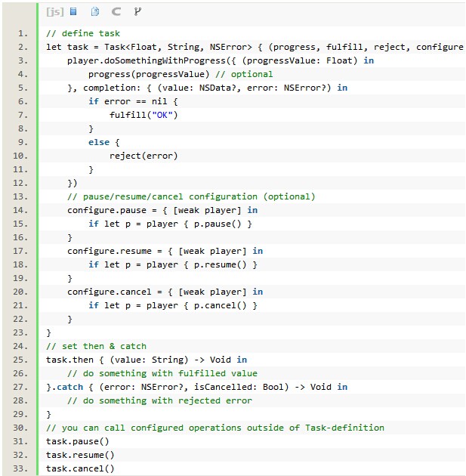Image resolution: width=466 pixels, height=476 pixels.
Task: Click the gray C icon in toolbar
Action: [116, 12]
